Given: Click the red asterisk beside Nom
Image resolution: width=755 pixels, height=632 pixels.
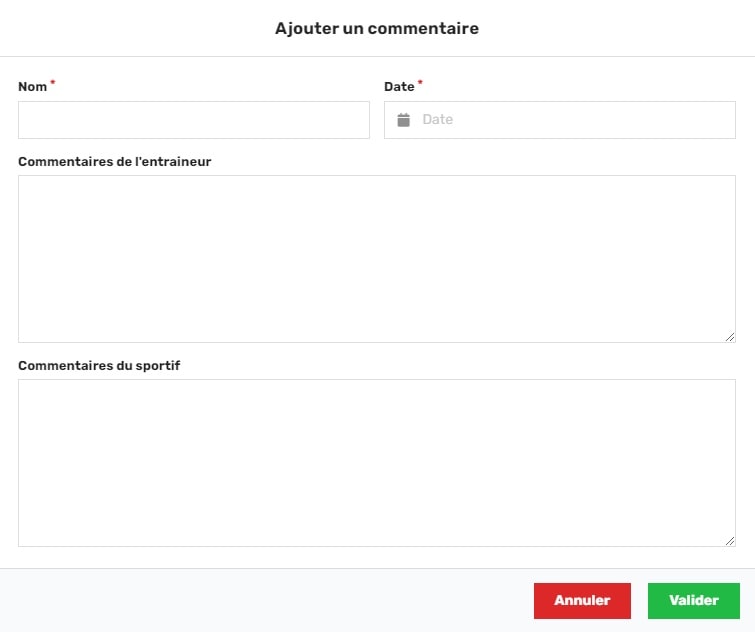Looking at the screenshot, I should click(x=53, y=82).
